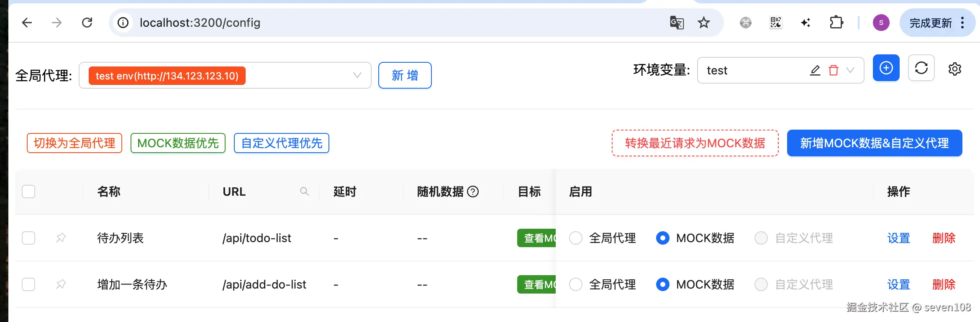Click 删除 link for 增加一条待办 row

pos(944,284)
